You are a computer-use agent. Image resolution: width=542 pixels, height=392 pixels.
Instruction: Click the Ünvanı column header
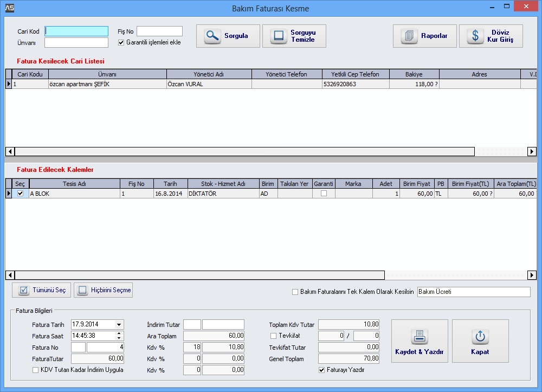click(x=107, y=74)
